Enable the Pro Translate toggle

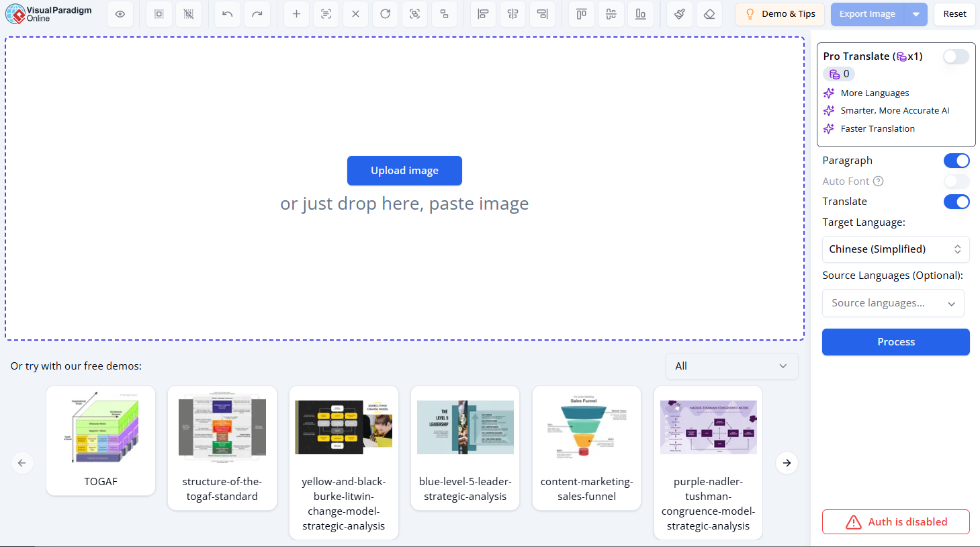tap(955, 56)
